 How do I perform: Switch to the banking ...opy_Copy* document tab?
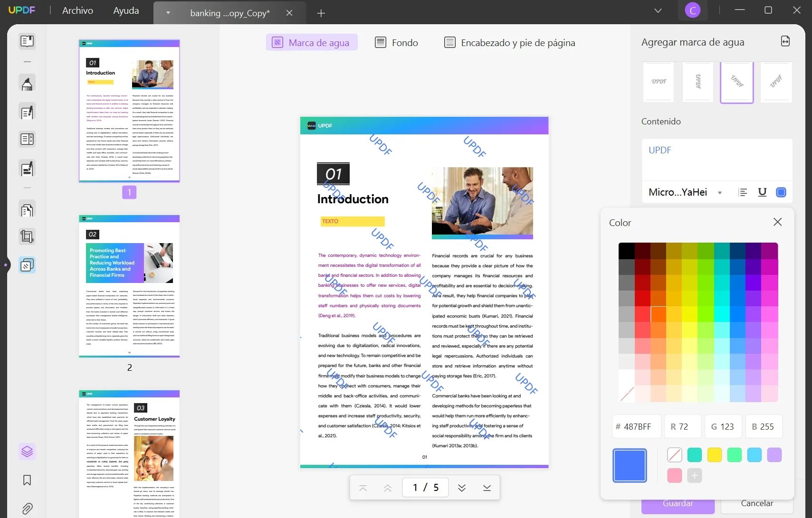230,13
